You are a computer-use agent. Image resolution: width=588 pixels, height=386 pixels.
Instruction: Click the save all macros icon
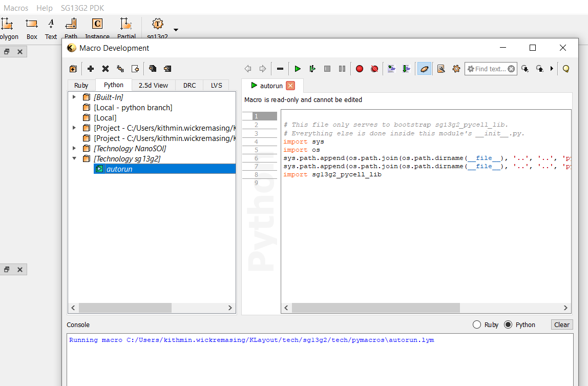pos(153,69)
